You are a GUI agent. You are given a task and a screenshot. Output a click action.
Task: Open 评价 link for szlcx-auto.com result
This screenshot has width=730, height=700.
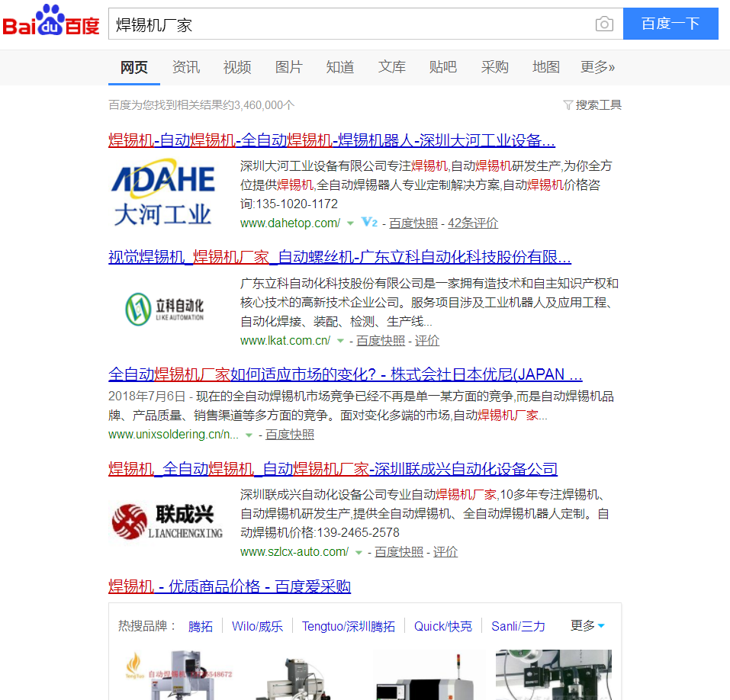(x=445, y=551)
